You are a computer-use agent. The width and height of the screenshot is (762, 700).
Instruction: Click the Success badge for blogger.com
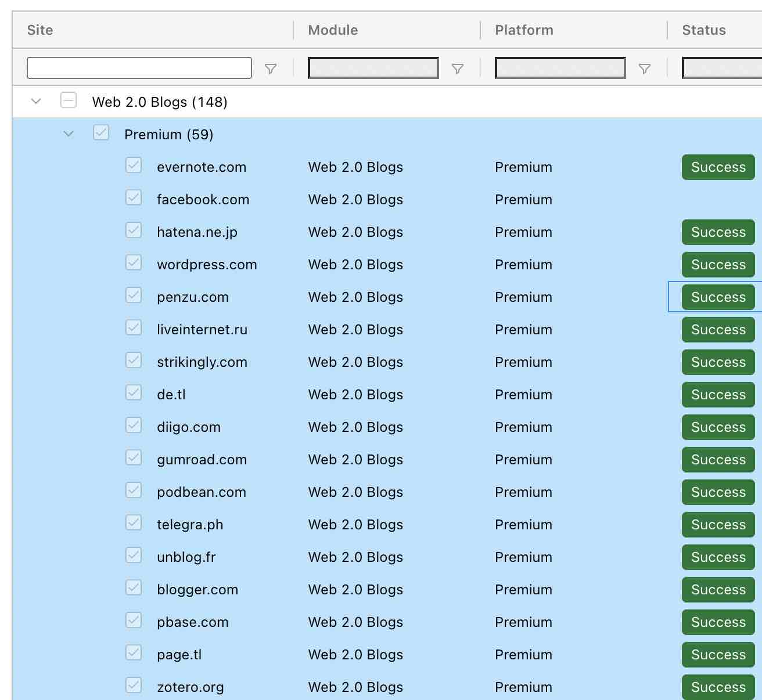(x=717, y=589)
